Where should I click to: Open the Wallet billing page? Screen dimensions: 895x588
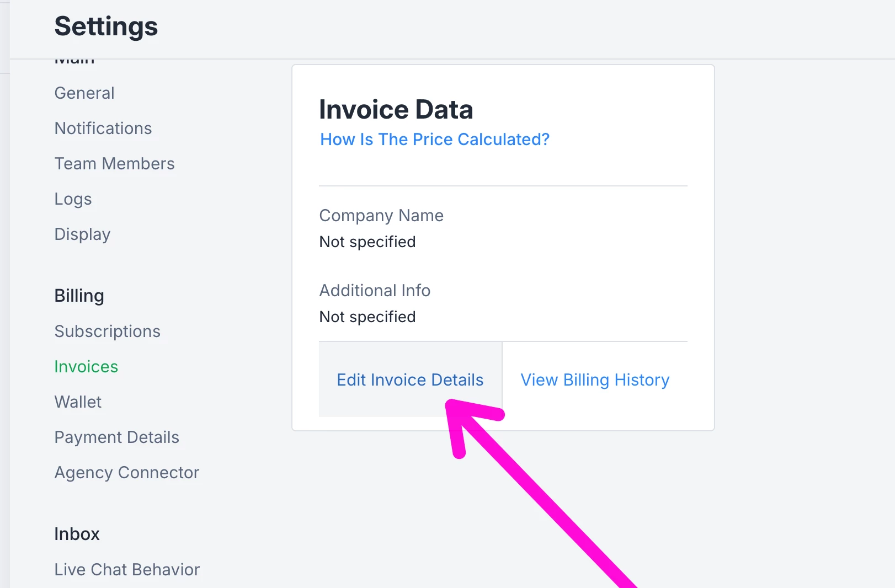78,402
